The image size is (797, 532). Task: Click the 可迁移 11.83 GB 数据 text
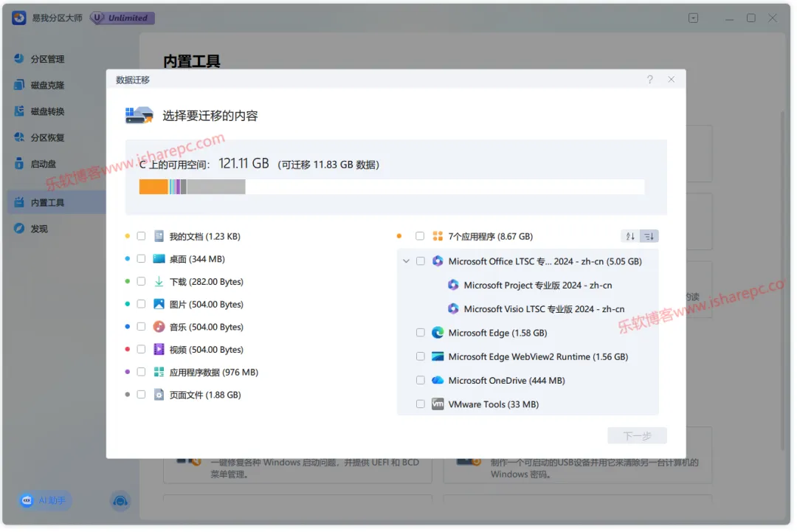[329, 165]
